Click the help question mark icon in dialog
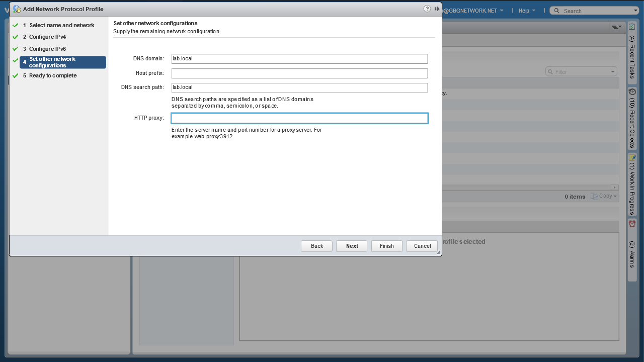This screenshot has width=644, height=362. click(x=427, y=9)
